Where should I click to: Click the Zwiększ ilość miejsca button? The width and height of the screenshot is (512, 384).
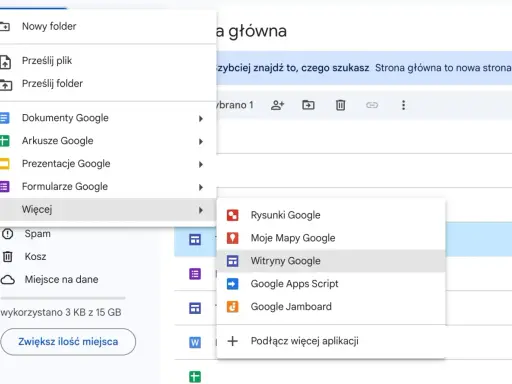(x=68, y=342)
